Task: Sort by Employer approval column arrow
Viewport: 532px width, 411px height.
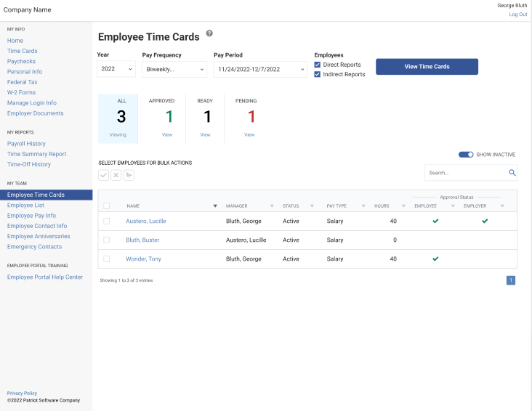Action: (502, 206)
